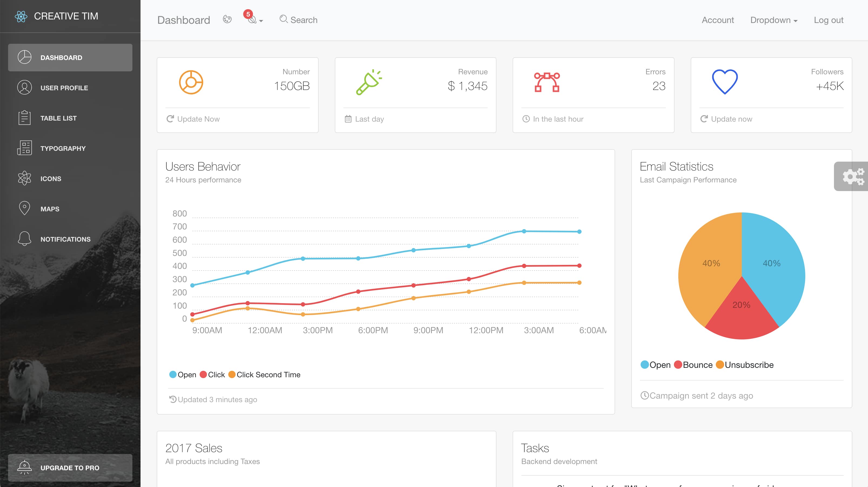The height and width of the screenshot is (487, 868).
Task: Toggle the Bounce legend under Email Statistics
Action: (693, 365)
